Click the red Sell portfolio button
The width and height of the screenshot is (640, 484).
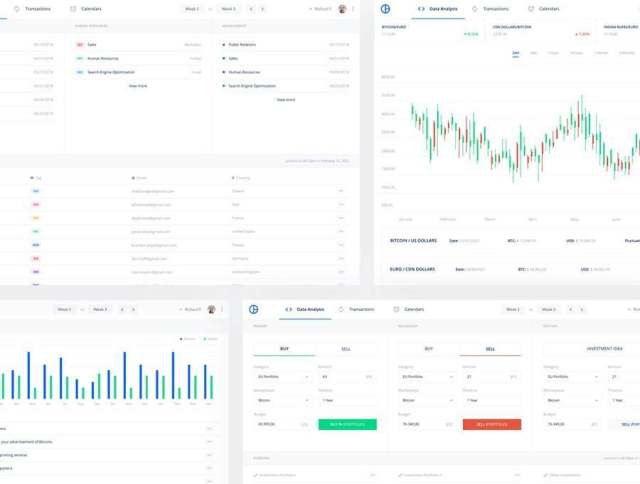[x=492, y=424]
